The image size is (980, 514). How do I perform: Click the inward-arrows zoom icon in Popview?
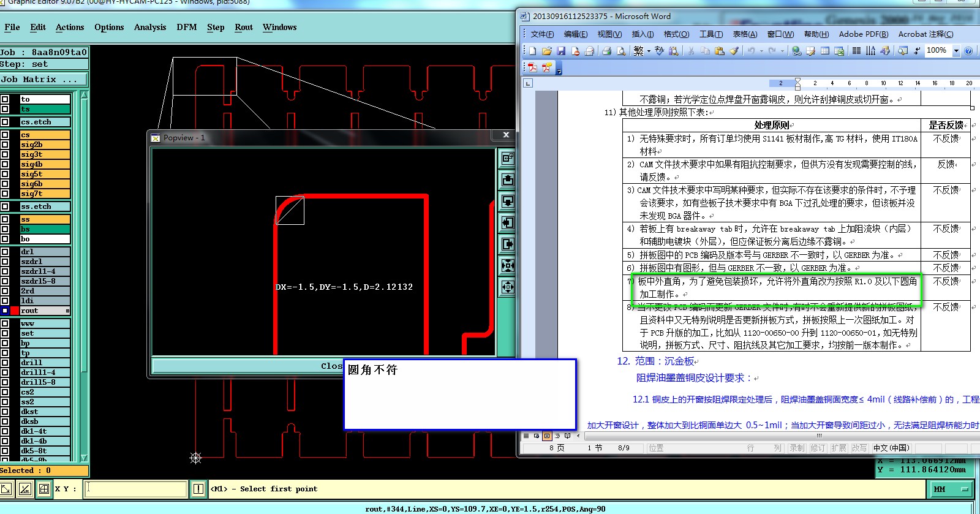(x=507, y=265)
